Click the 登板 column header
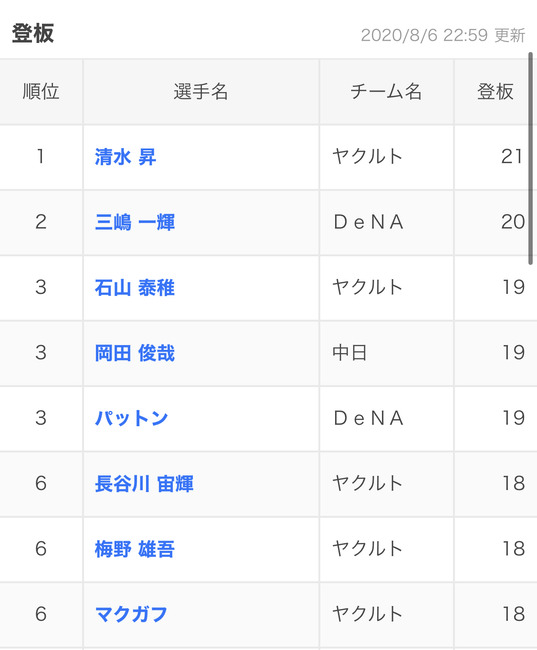Viewport: 537px width, 650px height. (x=496, y=92)
